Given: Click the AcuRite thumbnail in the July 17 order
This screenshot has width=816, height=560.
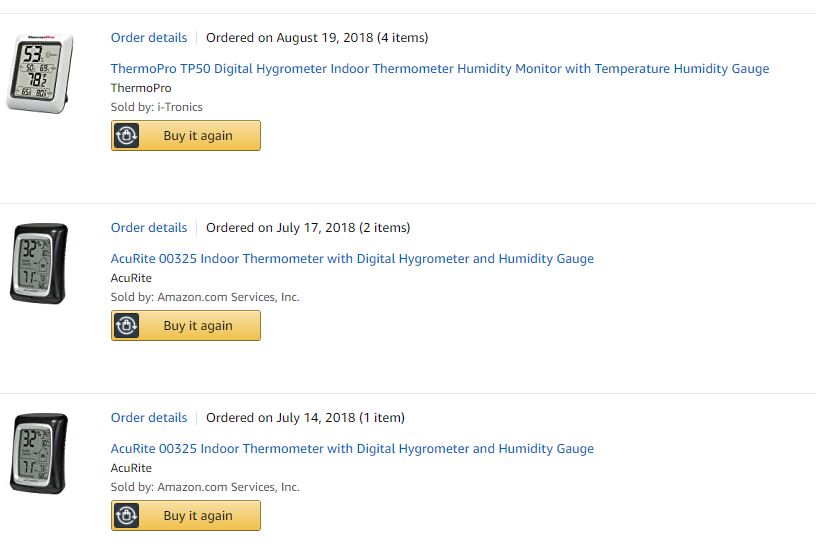Looking at the screenshot, I should (x=40, y=263).
